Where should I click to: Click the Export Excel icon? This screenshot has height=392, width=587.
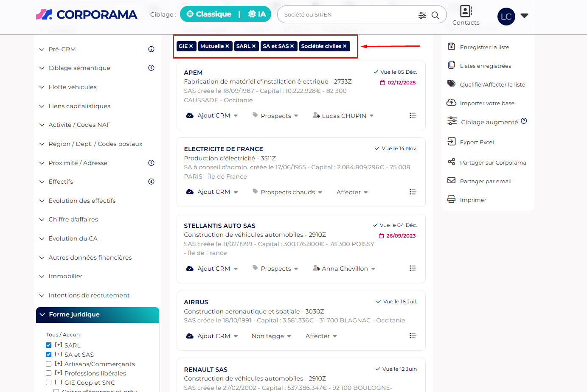tap(451, 142)
